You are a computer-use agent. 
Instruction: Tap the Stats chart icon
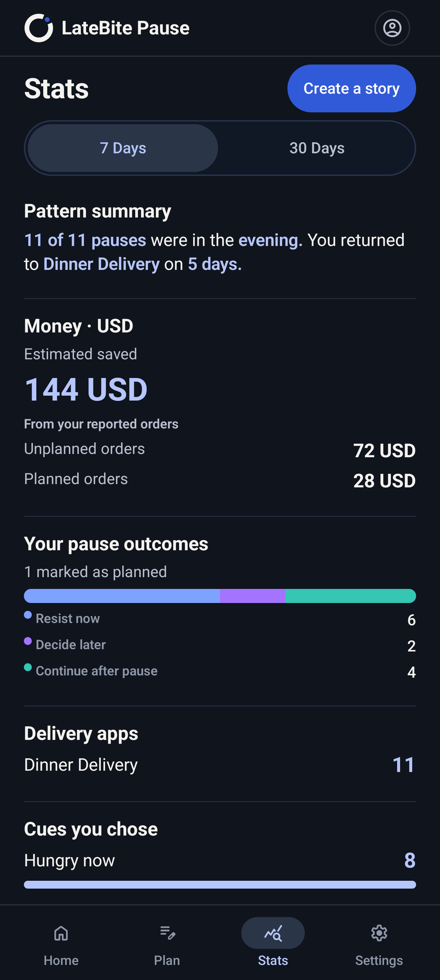pos(273,933)
